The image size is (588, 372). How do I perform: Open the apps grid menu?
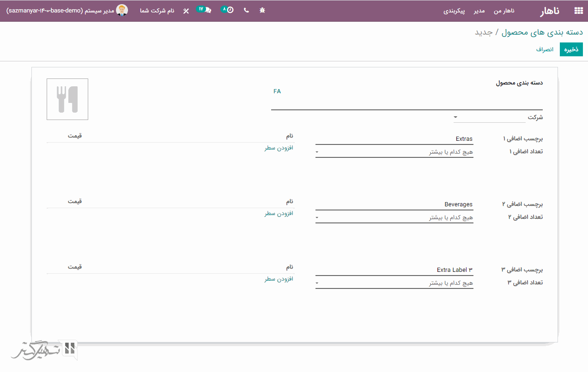coord(578,11)
